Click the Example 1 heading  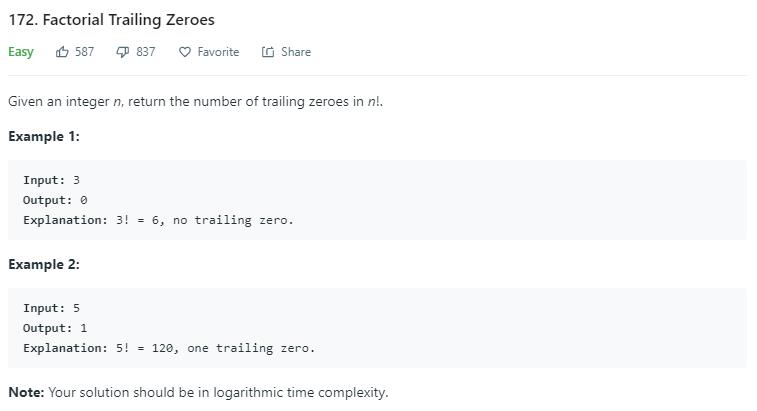[44, 137]
